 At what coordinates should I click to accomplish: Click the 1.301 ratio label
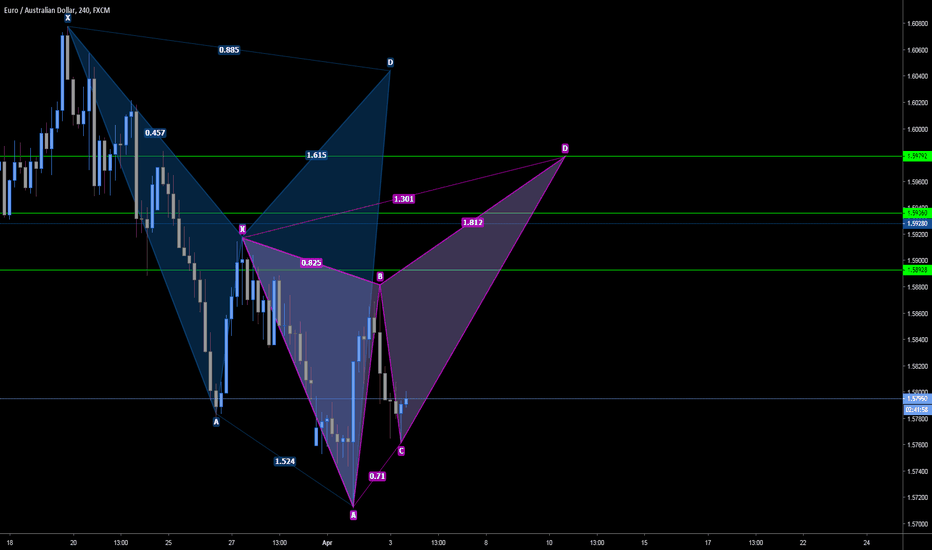point(404,199)
